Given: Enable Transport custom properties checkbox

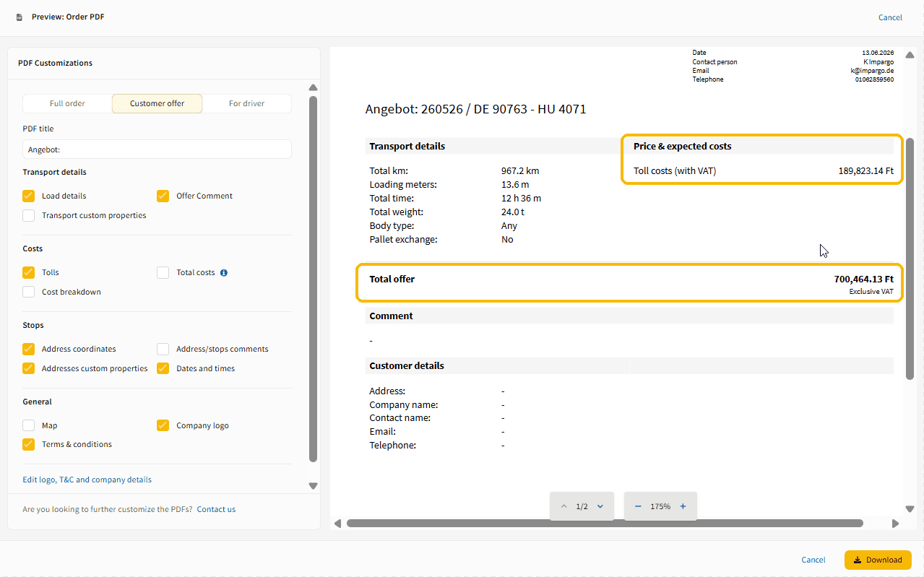Looking at the screenshot, I should (28, 215).
